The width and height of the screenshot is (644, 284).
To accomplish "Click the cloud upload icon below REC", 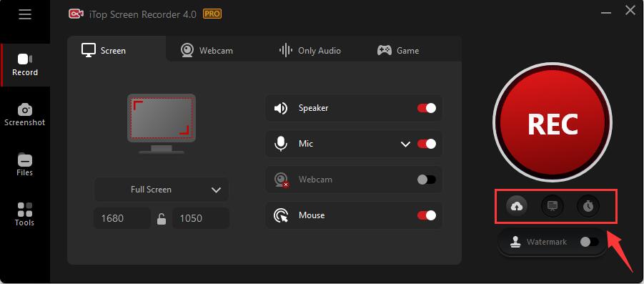I will 517,206.
